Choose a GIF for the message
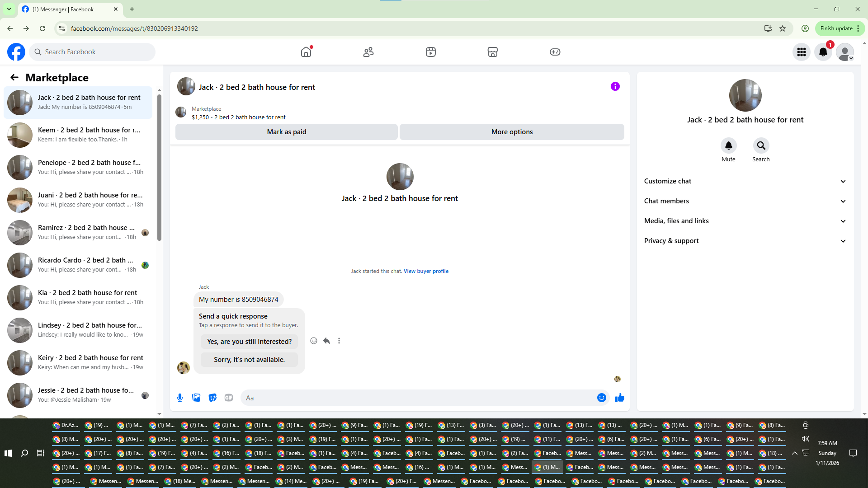Image resolution: width=868 pixels, height=488 pixels. [x=229, y=398]
